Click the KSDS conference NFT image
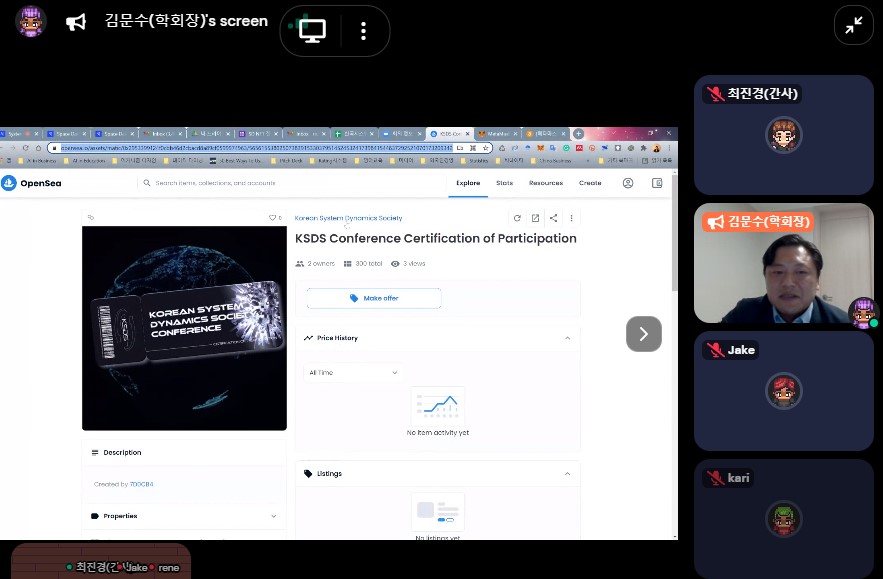 (x=184, y=328)
